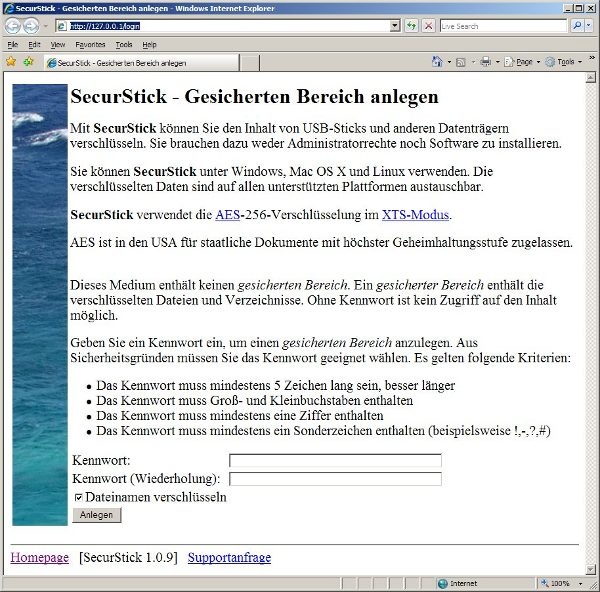Expand the Feeds dropdown arrow

[473, 62]
